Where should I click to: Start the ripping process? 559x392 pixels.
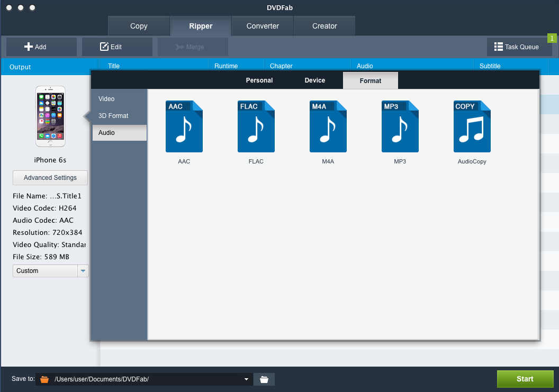click(525, 379)
